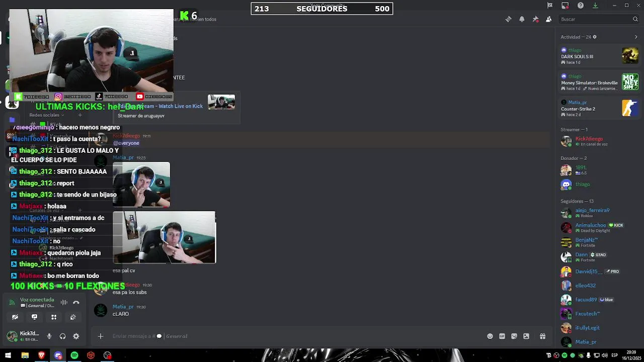
Task: Click the volume speaker tray icon
Action: [605, 355]
